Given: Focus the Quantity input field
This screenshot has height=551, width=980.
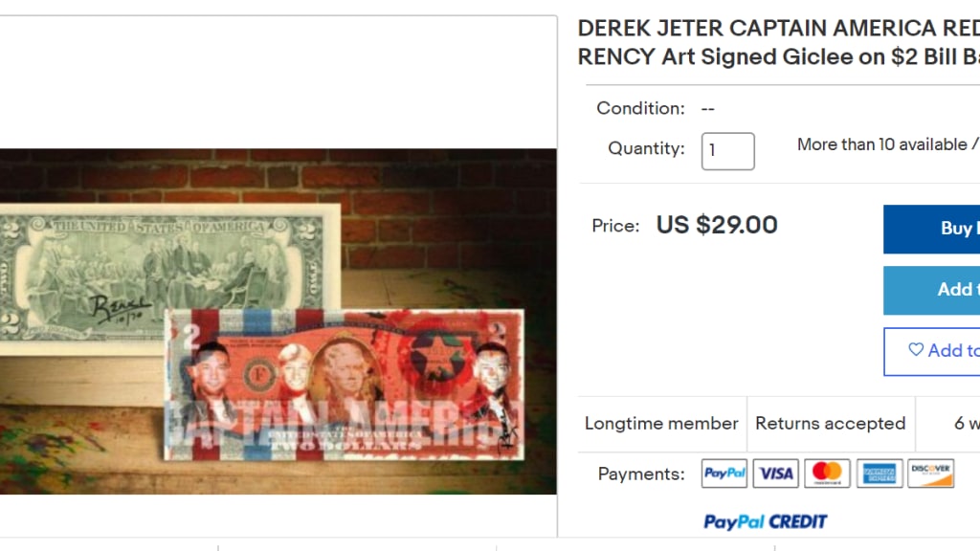Looking at the screenshot, I should click(x=727, y=151).
